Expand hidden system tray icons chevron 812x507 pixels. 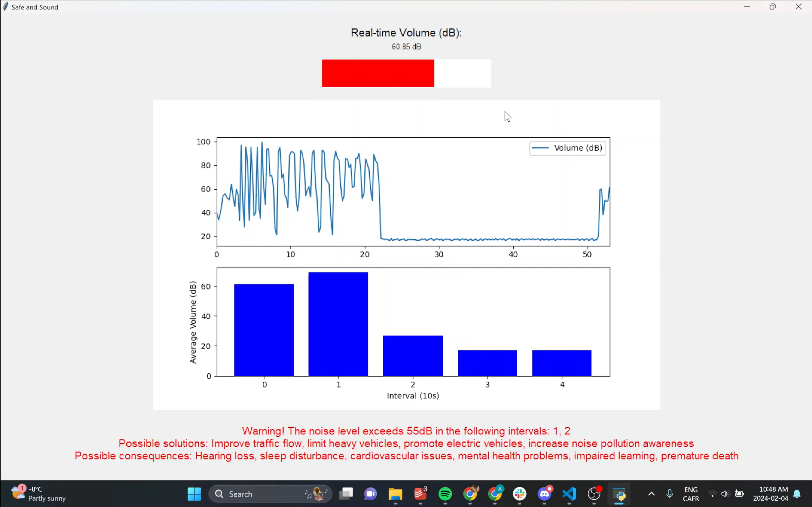[651, 494]
